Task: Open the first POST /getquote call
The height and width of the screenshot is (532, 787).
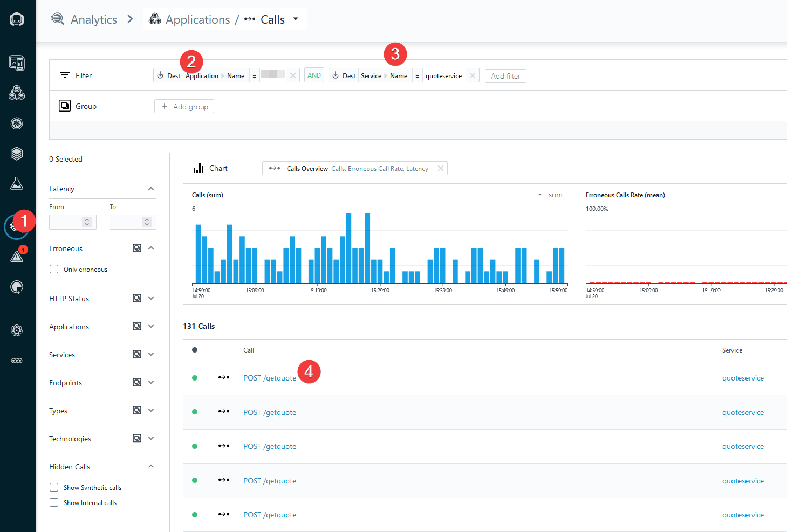Action: 270,378
